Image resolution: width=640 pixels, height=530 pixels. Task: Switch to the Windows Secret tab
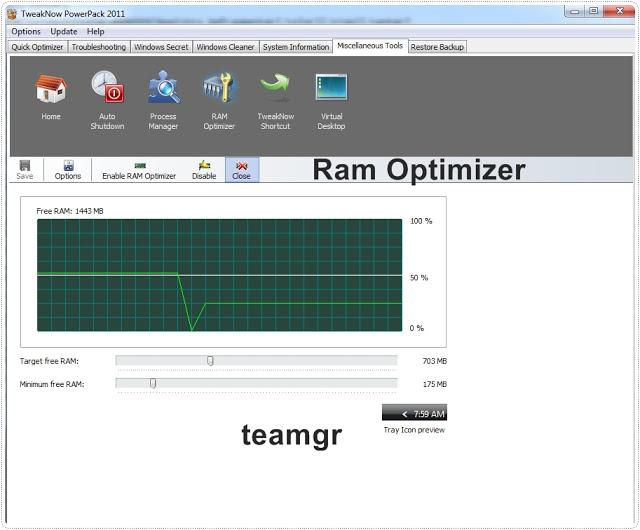161,47
